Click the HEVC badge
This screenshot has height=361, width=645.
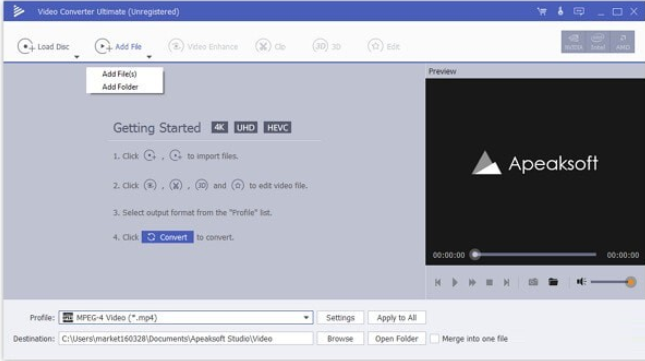pyautogui.click(x=277, y=127)
